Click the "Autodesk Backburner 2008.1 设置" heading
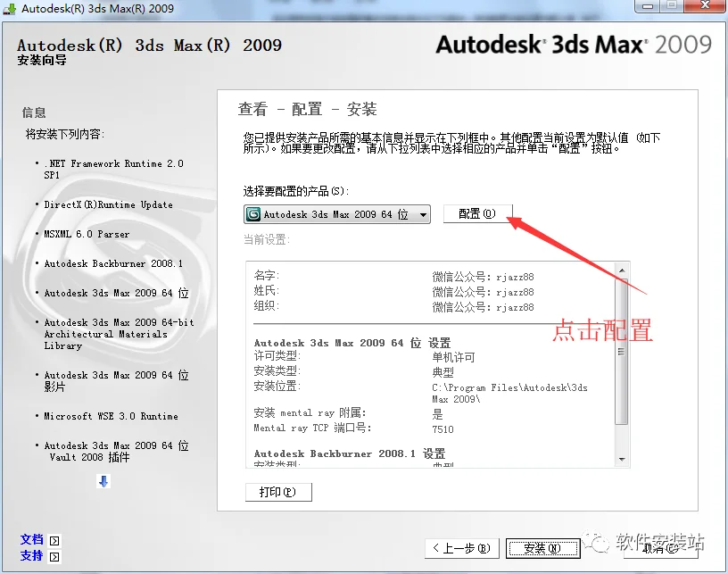This screenshot has height=574, width=728. click(350, 453)
